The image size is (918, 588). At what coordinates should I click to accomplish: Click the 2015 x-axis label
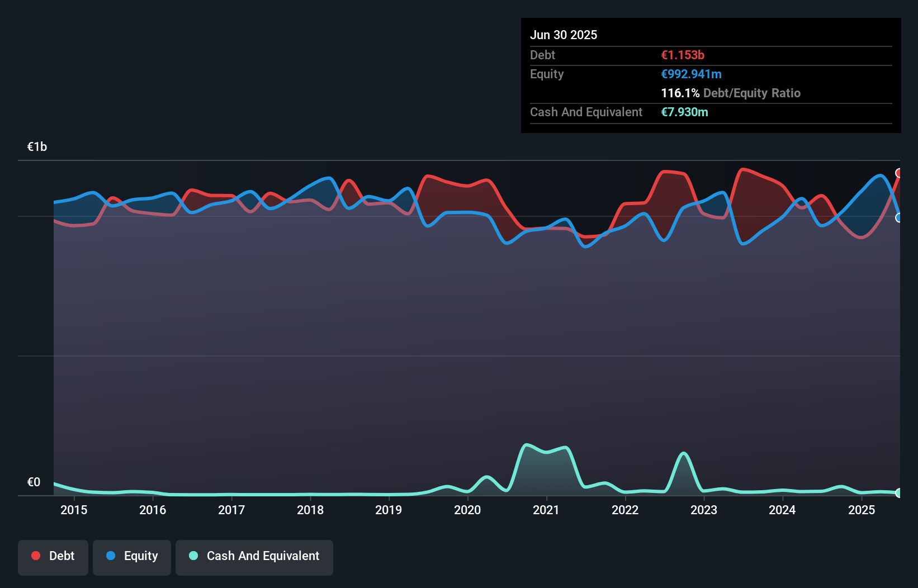coord(74,510)
